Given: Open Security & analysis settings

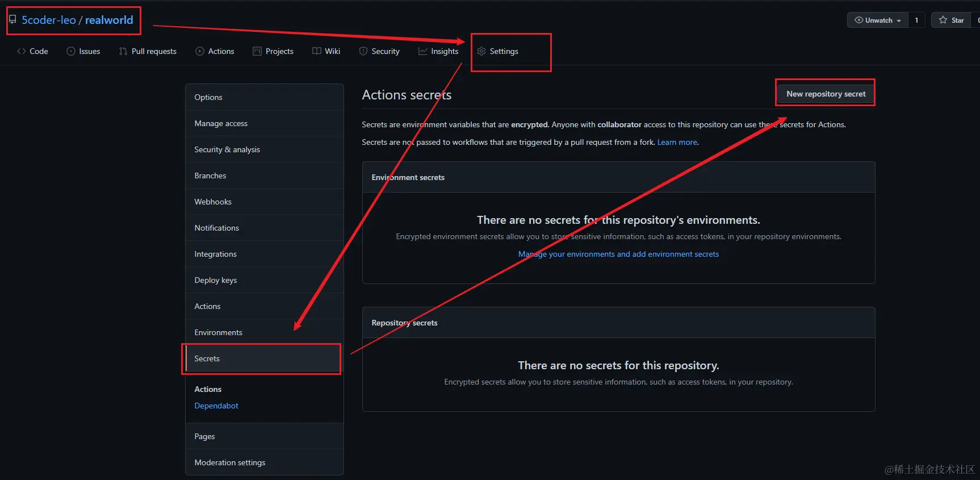Looking at the screenshot, I should 265,149.
